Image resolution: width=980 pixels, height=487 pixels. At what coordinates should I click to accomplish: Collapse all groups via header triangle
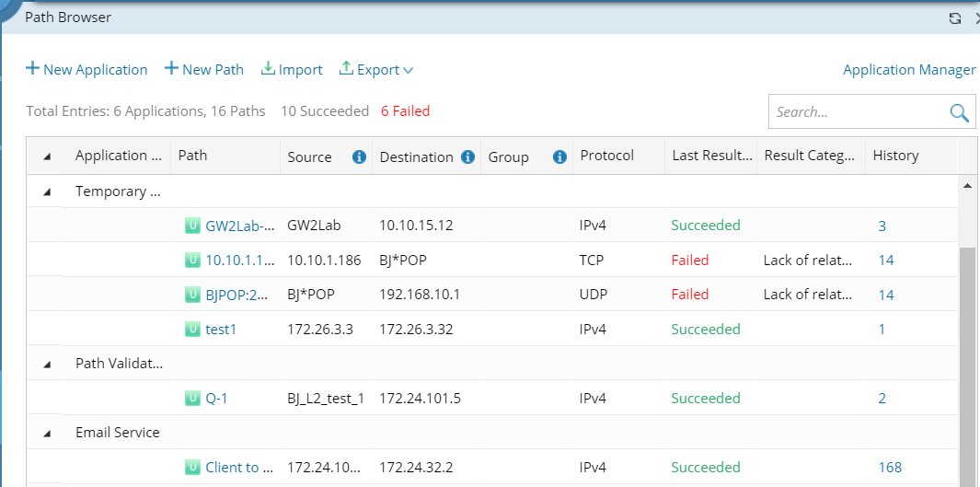47,157
